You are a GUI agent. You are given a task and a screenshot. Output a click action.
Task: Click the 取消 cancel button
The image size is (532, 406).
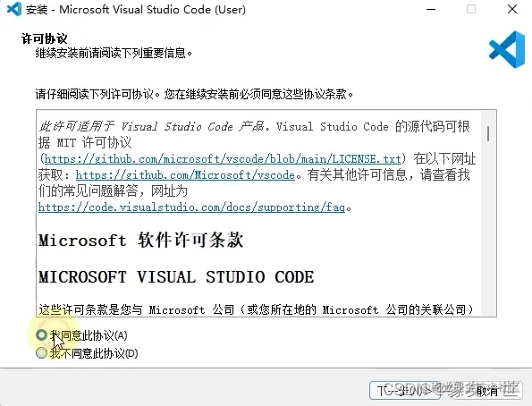(x=487, y=391)
